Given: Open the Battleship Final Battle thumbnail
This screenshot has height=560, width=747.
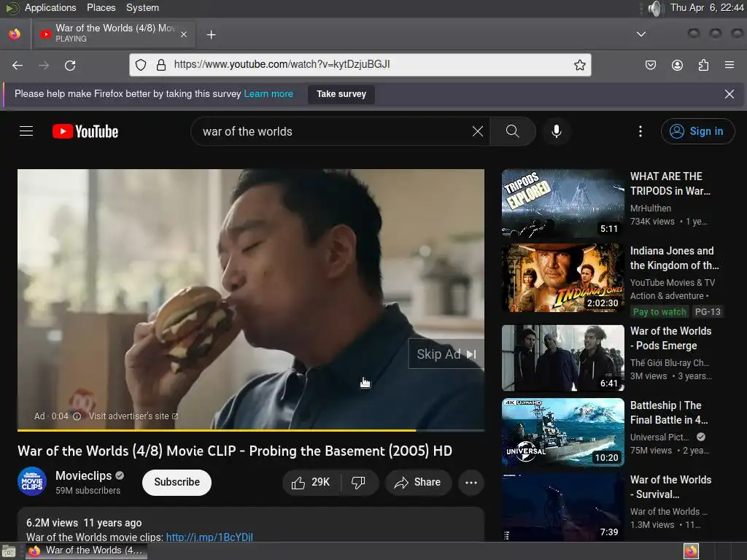Looking at the screenshot, I should pos(562,432).
